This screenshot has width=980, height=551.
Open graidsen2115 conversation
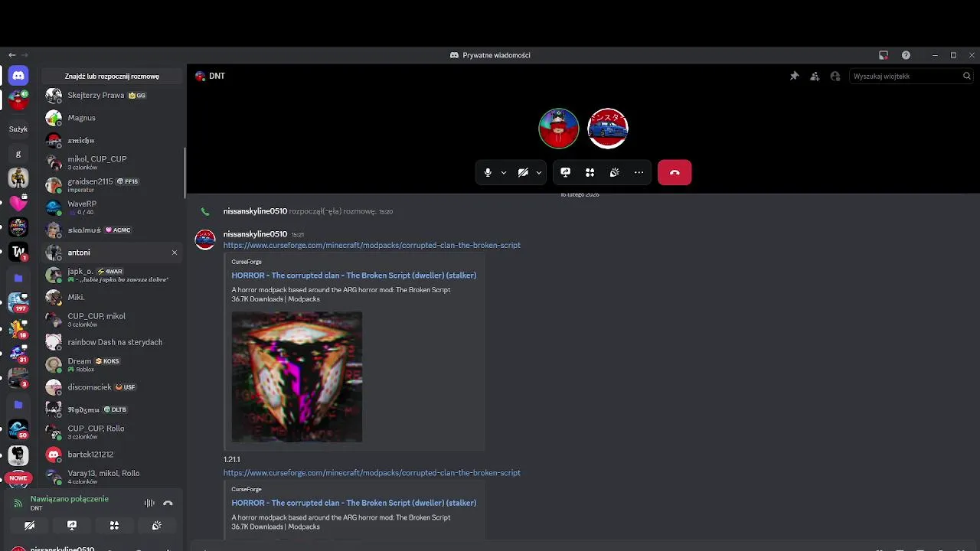point(112,184)
